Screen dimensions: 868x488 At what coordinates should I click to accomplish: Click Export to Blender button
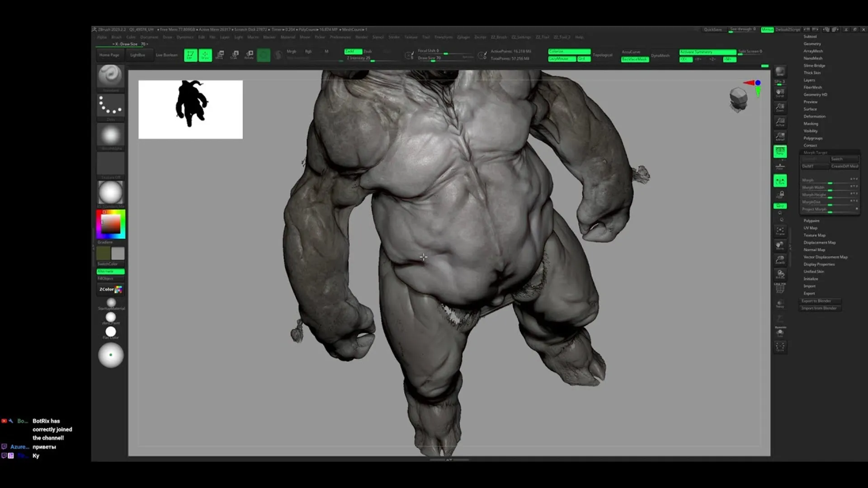[x=821, y=301]
